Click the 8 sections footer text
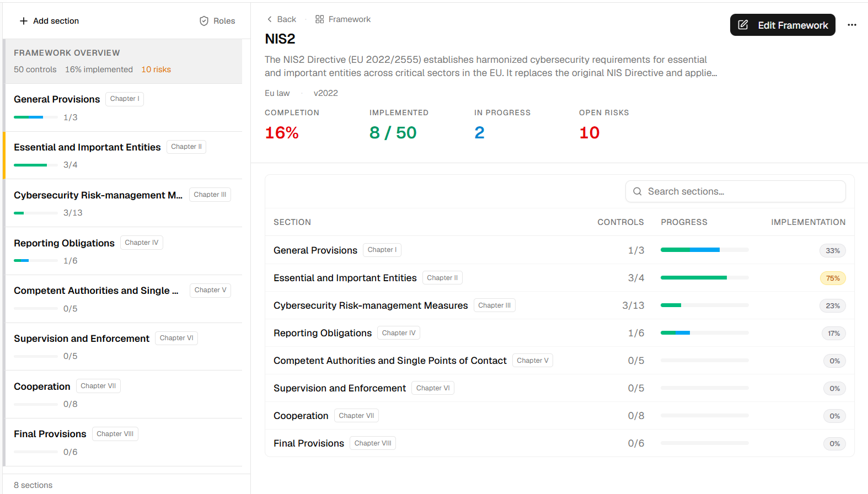This screenshot has height=494, width=868. [33, 485]
